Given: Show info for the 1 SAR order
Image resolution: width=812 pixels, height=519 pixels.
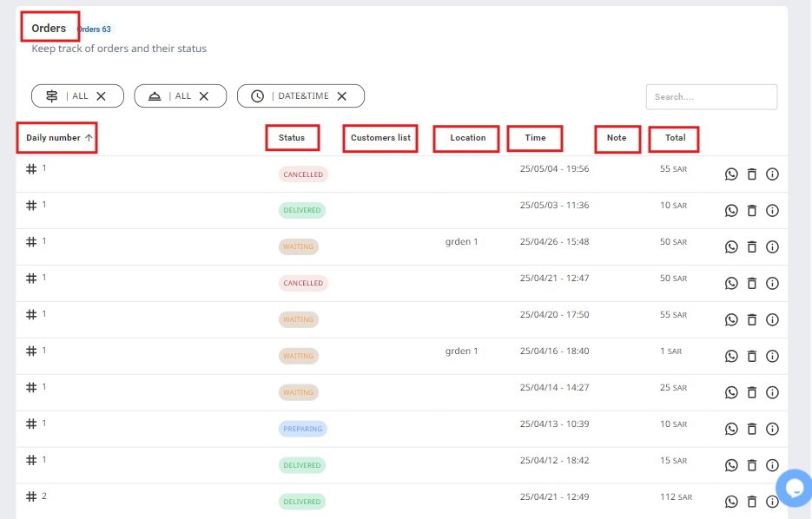Looking at the screenshot, I should click(772, 356).
